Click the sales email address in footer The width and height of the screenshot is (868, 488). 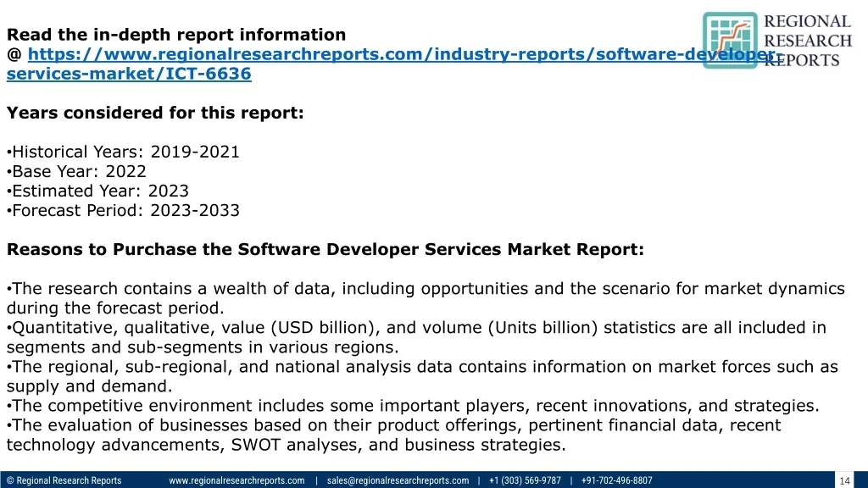[398, 480]
